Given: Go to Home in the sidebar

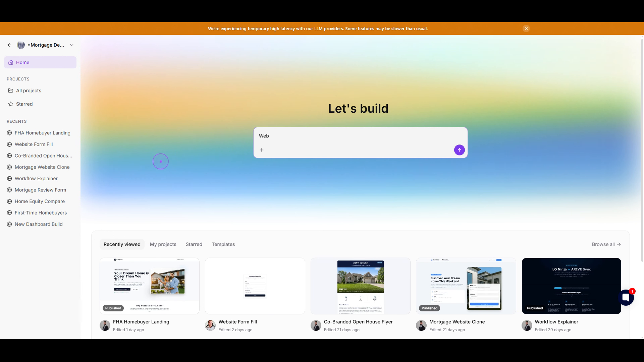Looking at the screenshot, I should (x=40, y=62).
